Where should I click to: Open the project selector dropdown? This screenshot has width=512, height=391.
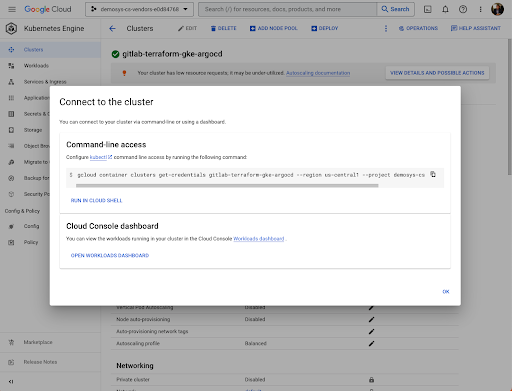(139, 9)
